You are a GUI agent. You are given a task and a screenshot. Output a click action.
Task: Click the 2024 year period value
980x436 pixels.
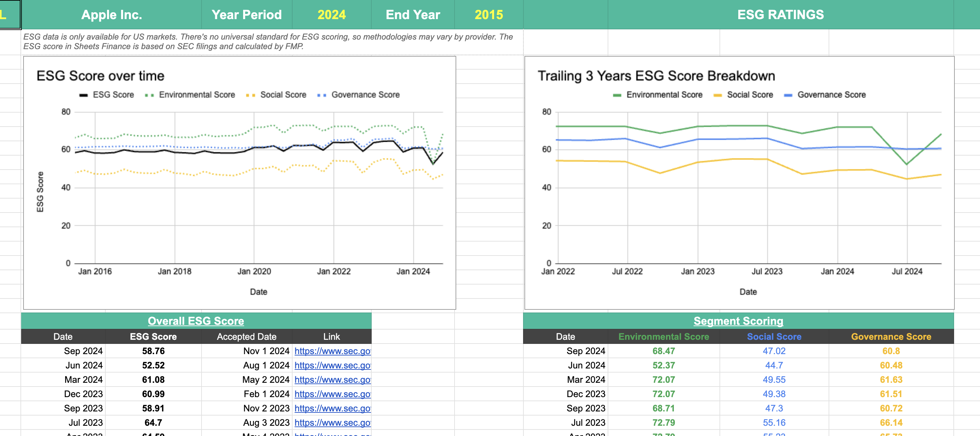pos(331,14)
